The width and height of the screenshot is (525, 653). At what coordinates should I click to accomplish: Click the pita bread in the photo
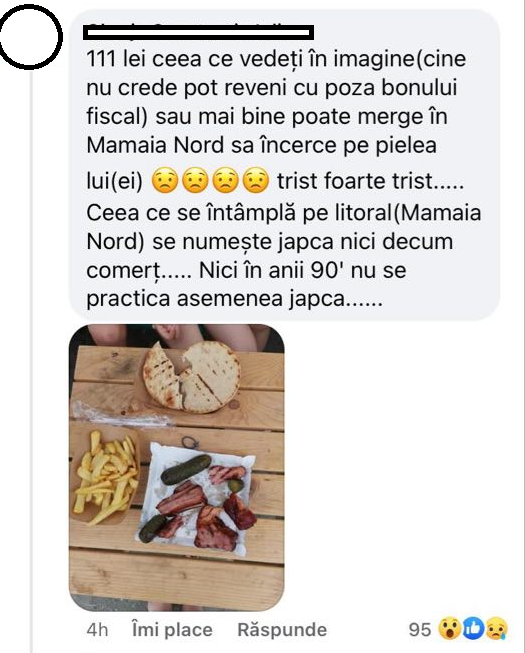pos(192,377)
